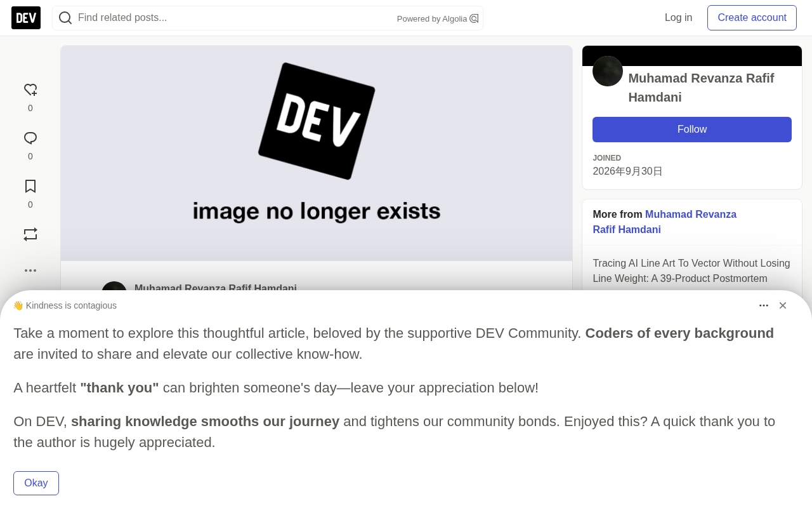Open author name link in profile card
The height and width of the screenshot is (508, 812).
(701, 88)
